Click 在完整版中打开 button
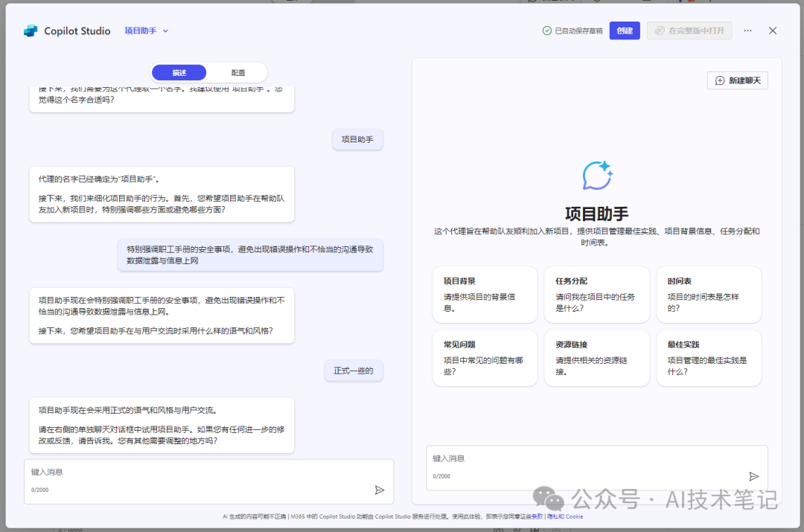The height and width of the screenshot is (532, 804). [x=689, y=31]
